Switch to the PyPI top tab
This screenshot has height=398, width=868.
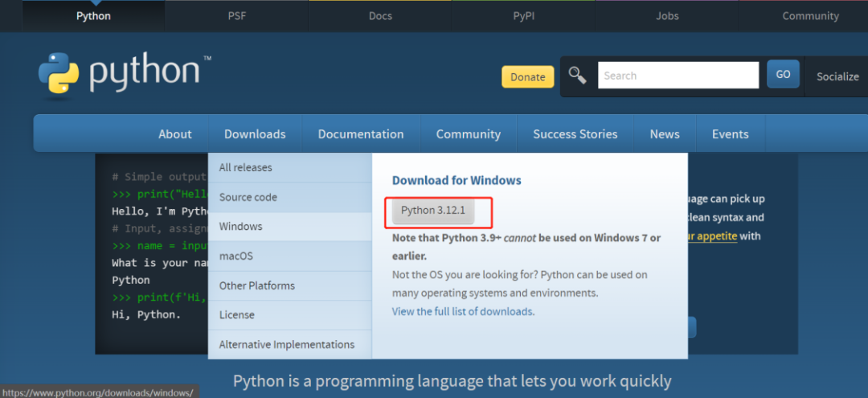[x=523, y=15]
